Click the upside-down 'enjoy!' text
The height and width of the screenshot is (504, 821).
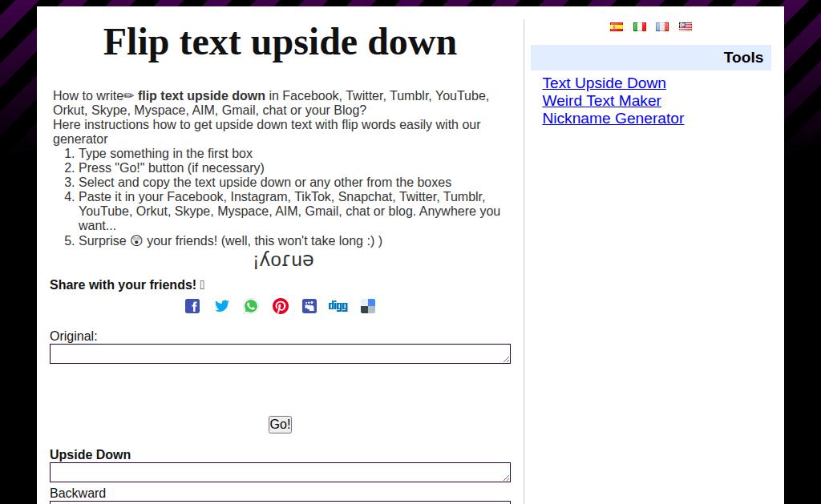(283, 260)
